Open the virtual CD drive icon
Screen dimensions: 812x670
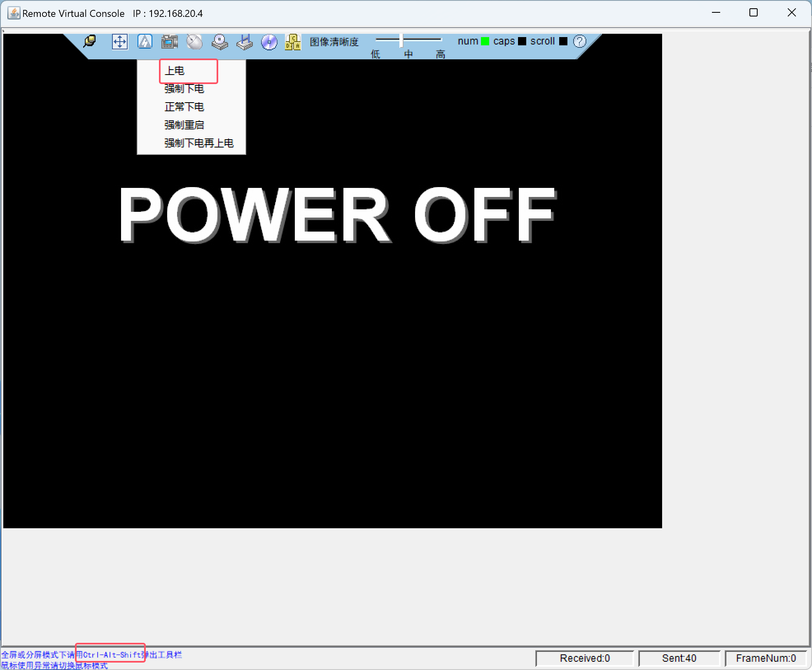point(219,42)
